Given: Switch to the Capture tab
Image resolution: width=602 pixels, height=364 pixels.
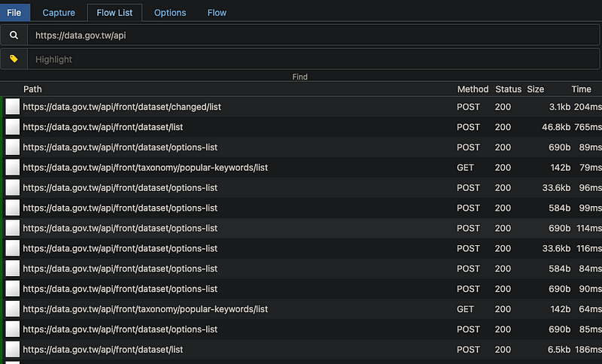Looking at the screenshot, I should (59, 12).
